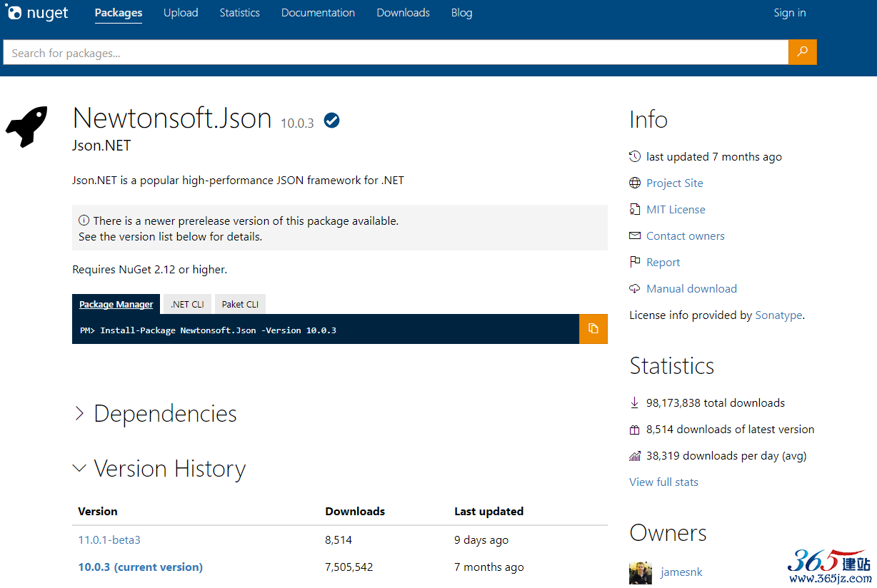
Task: Click the Newtonsoft.Json package title
Action: 172,118
